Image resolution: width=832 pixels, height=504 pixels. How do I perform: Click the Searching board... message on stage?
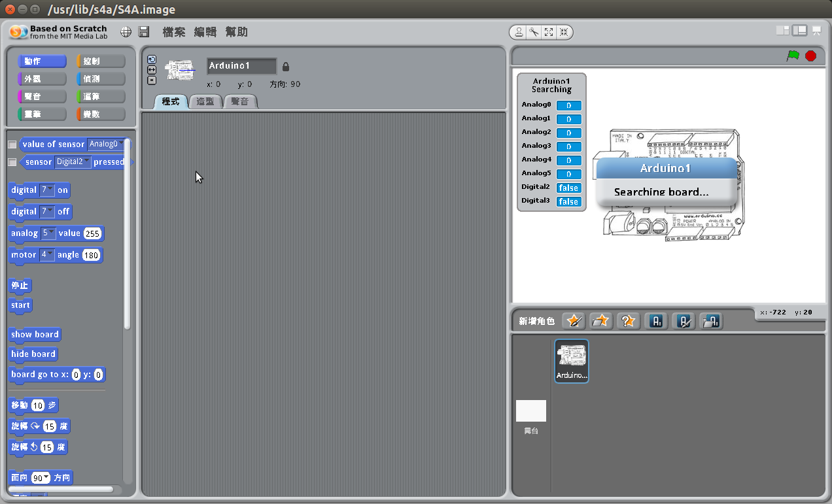661,192
